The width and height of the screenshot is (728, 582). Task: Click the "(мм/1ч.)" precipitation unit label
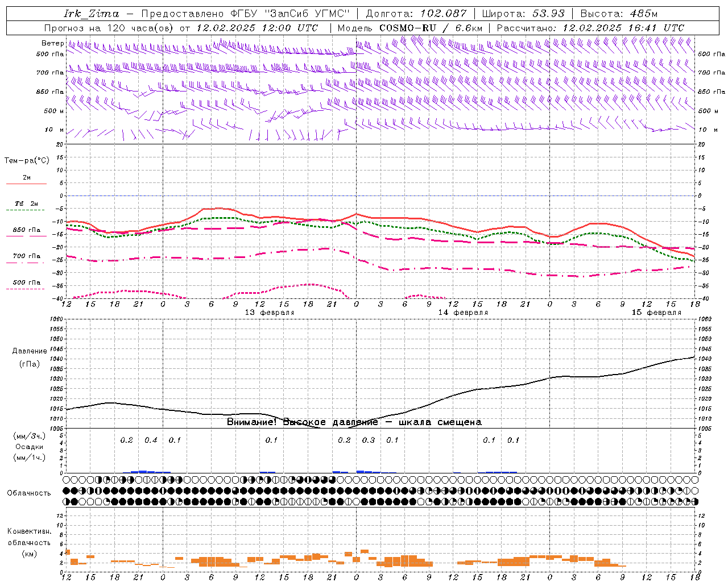tap(30, 458)
